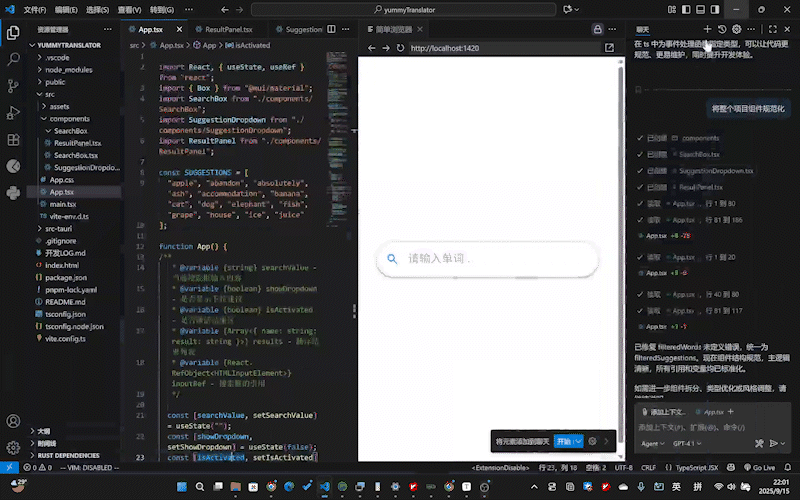Toggle the primary sidebar layout button
The width and height of the screenshot is (800, 500).
[684, 9]
